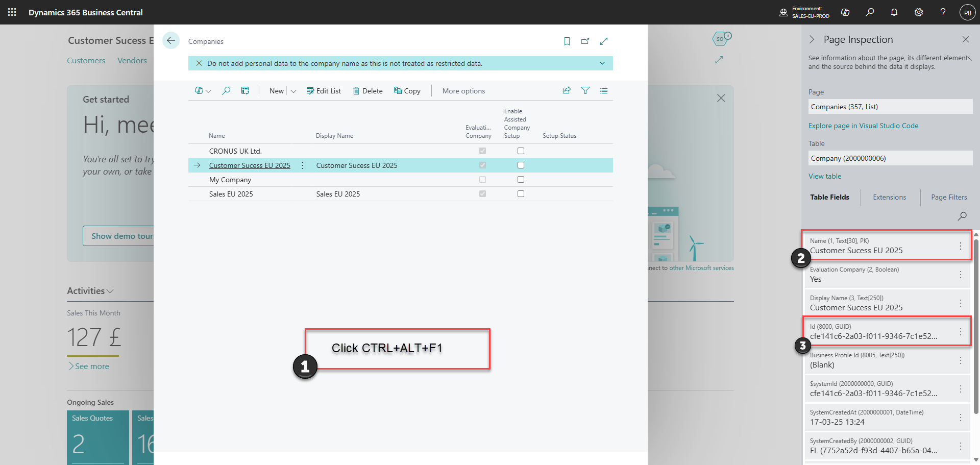Expand Companies page to full width
980x465 pixels.
click(x=604, y=41)
